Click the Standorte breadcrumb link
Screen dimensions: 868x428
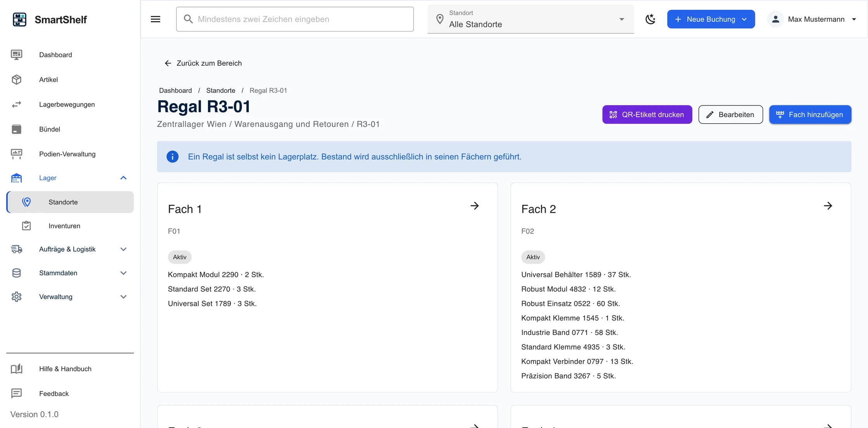coord(220,90)
